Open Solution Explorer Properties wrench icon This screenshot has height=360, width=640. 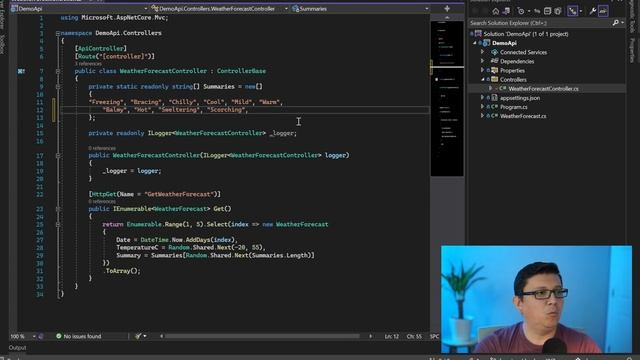592,11
